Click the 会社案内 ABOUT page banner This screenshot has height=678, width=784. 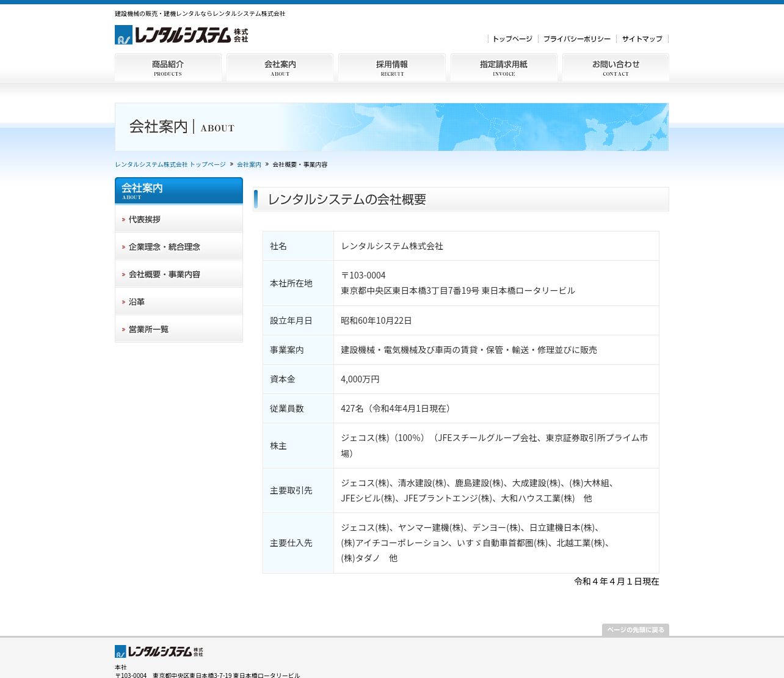pos(392,127)
